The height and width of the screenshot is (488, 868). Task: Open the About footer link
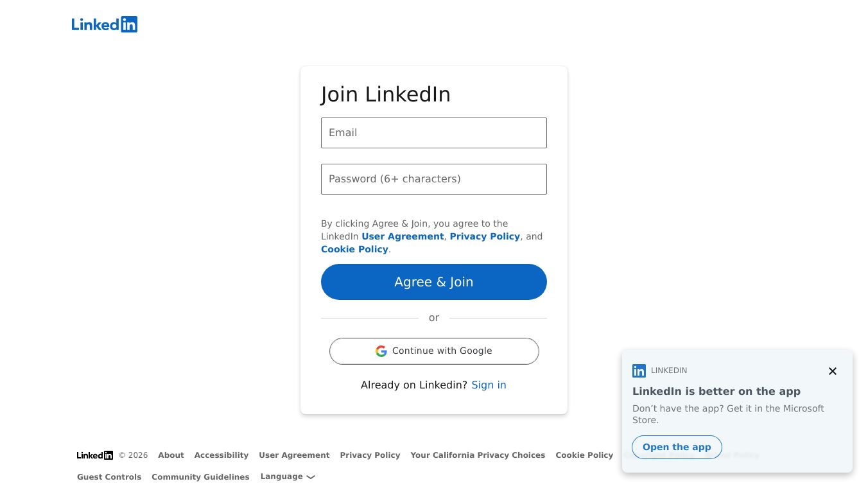(x=171, y=455)
